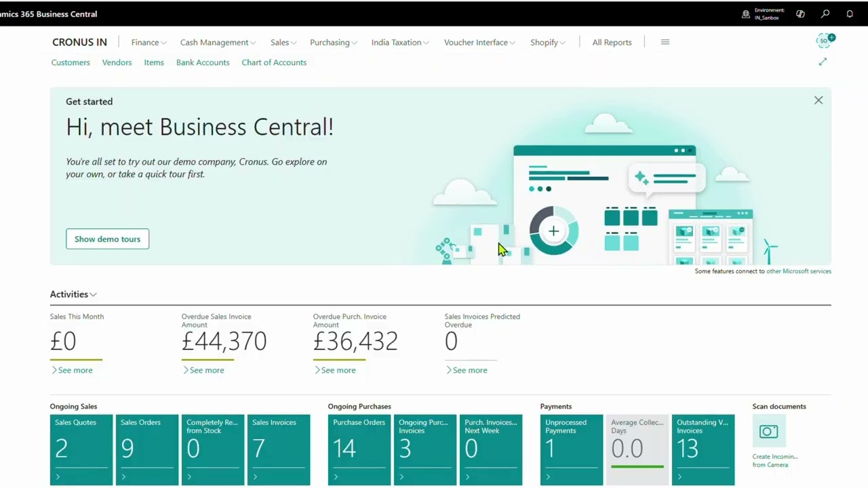868x488 pixels.
Task: Go to Vendors list
Action: tap(117, 62)
